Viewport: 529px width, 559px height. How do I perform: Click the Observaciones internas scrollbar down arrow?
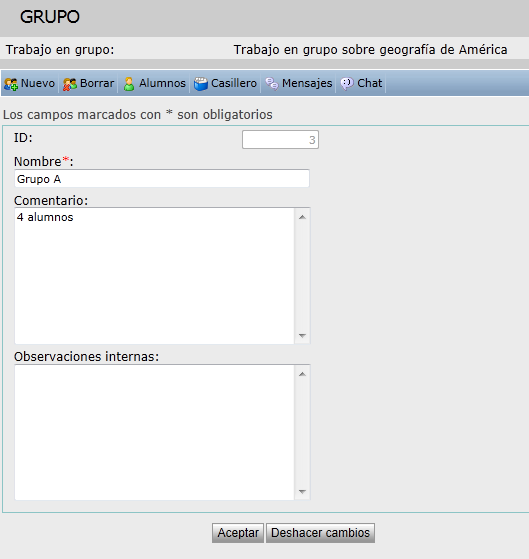(302, 492)
